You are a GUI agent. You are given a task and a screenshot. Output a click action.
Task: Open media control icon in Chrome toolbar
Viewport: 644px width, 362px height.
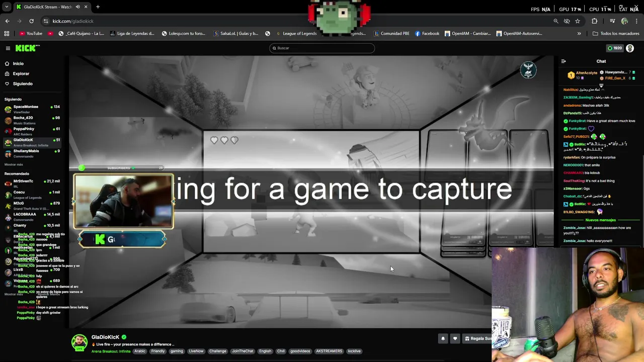(612, 21)
